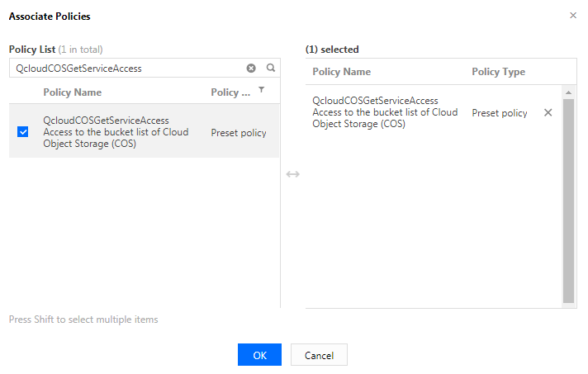
Task: Click the Policy Name header in selected panel
Action: [x=342, y=72]
